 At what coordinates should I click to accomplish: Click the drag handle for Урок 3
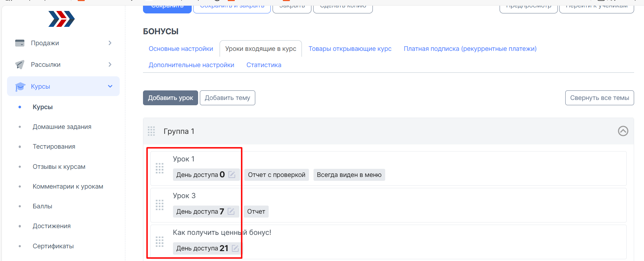[160, 205]
